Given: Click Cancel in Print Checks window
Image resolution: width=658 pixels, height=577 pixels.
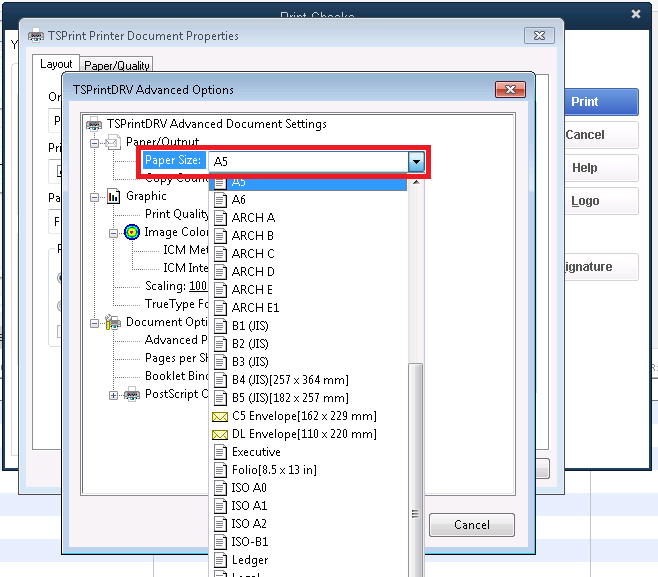Looking at the screenshot, I should pyautogui.click(x=601, y=135).
